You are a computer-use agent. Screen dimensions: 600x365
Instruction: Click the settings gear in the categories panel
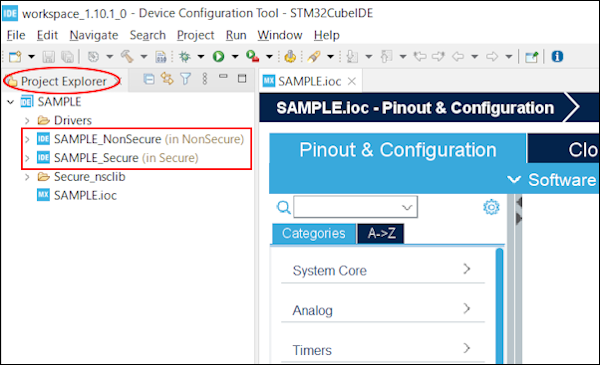pyautogui.click(x=491, y=207)
